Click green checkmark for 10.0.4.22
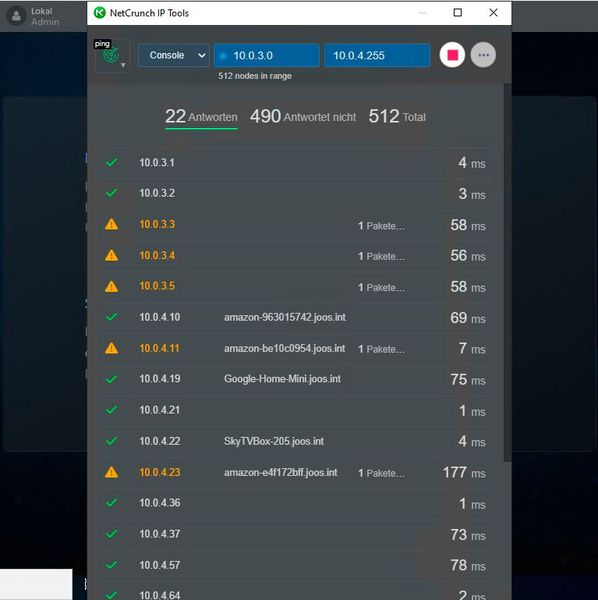Viewport: 598px width, 600px height. (x=111, y=441)
